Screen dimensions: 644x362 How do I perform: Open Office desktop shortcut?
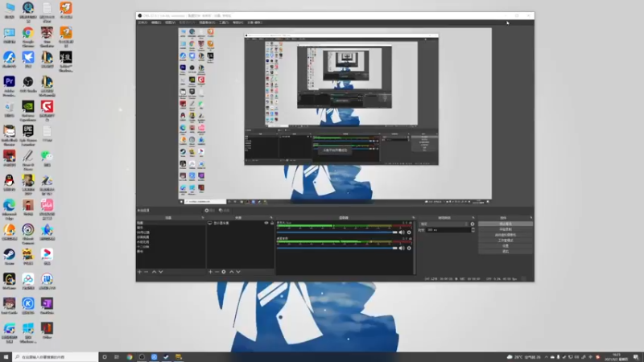tap(47, 331)
